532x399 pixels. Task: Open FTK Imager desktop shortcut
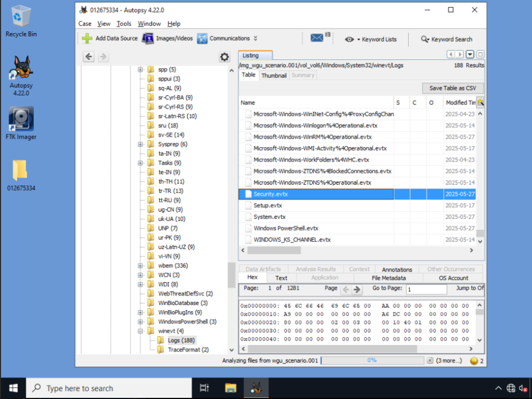(x=21, y=123)
